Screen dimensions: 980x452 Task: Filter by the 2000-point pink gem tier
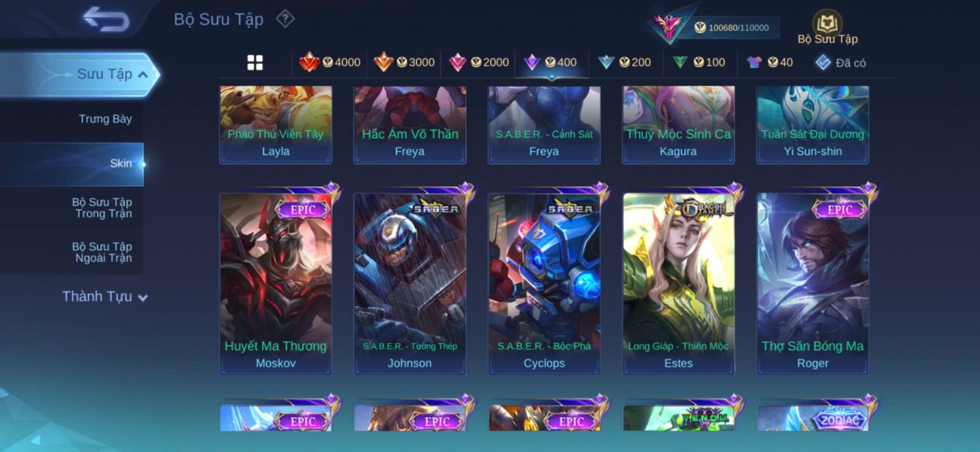pos(479,62)
